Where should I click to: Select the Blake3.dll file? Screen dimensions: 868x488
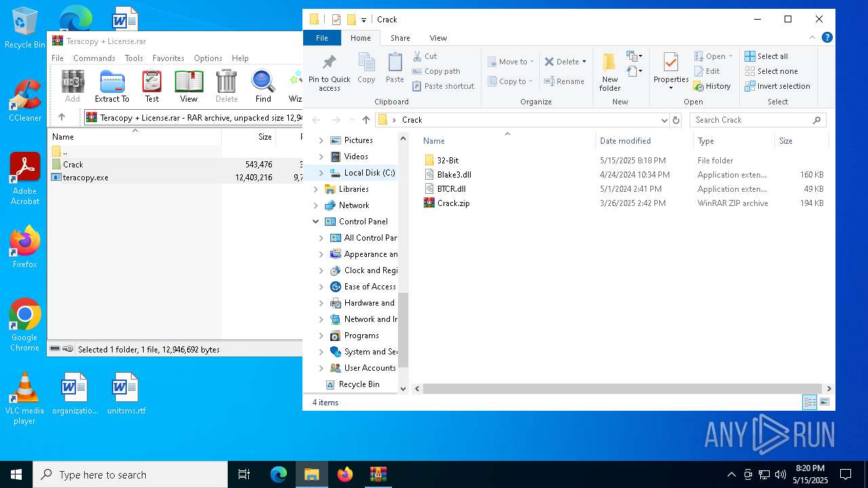[x=454, y=175]
